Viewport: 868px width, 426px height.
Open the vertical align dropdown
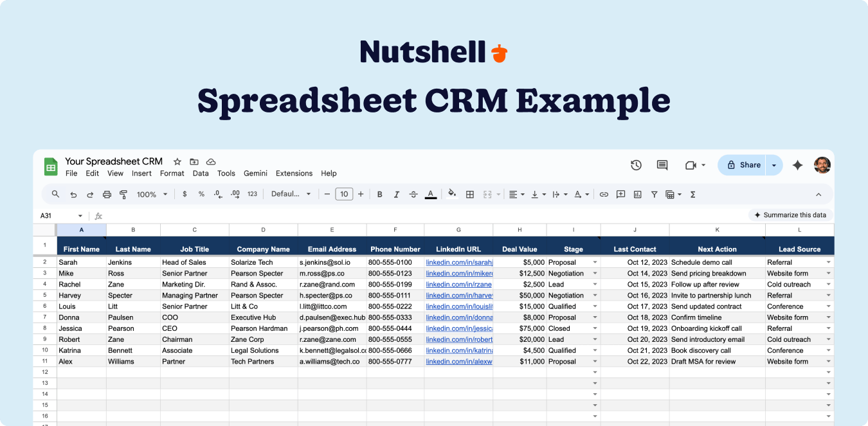pos(538,194)
